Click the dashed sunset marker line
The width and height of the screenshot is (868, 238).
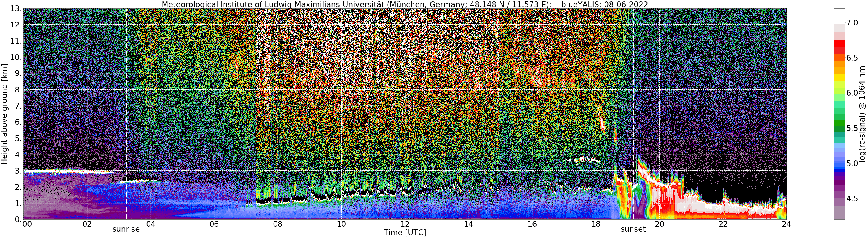point(633,114)
